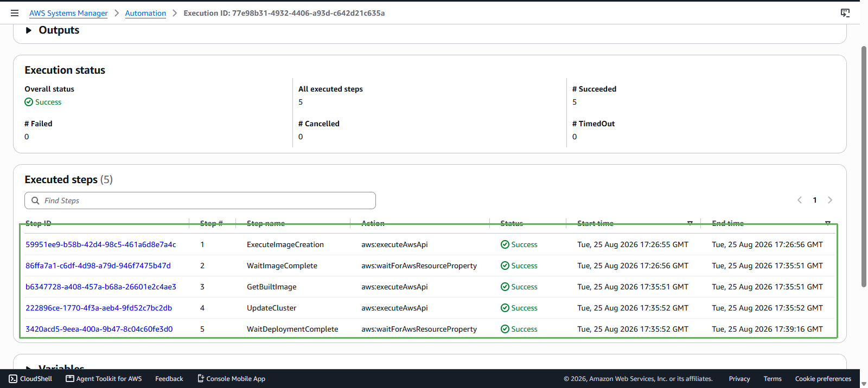Viewport: 868px width, 388px height.
Task: Open Cookie preferences
Action: [x=823, y=379]
